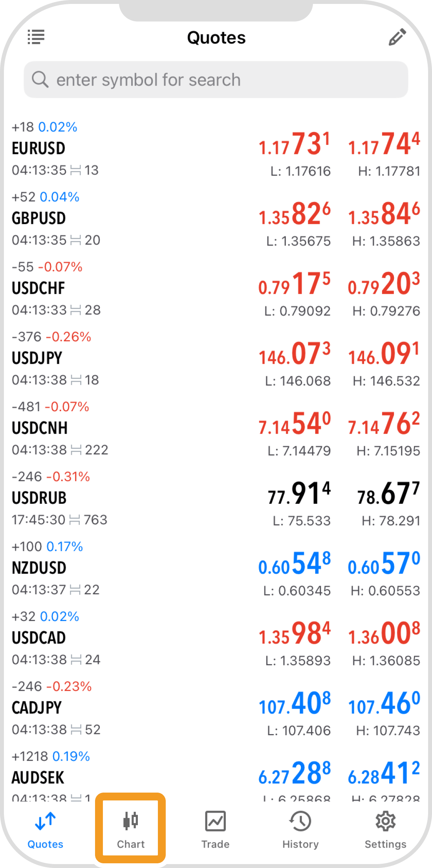This screenshot has height=868, width=432.
Task: Tap the EURUSD ask price 1.17744
Action: coord(384,144)
